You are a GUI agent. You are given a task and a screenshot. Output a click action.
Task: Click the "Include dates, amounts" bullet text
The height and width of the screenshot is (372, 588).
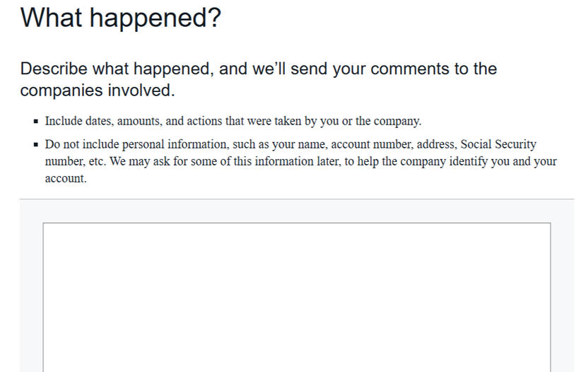[x=233, y=121]
